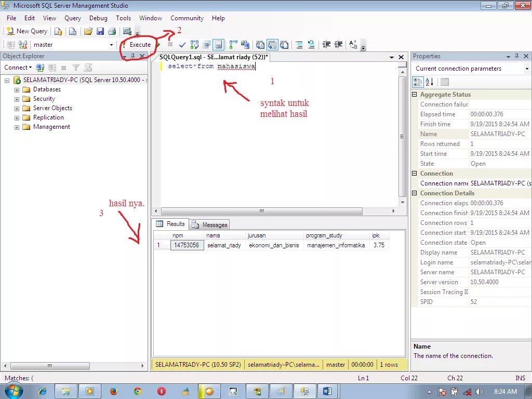Screen dimensions: 532x399
Task: Click the Execute button
Action: tap(137, 45)
